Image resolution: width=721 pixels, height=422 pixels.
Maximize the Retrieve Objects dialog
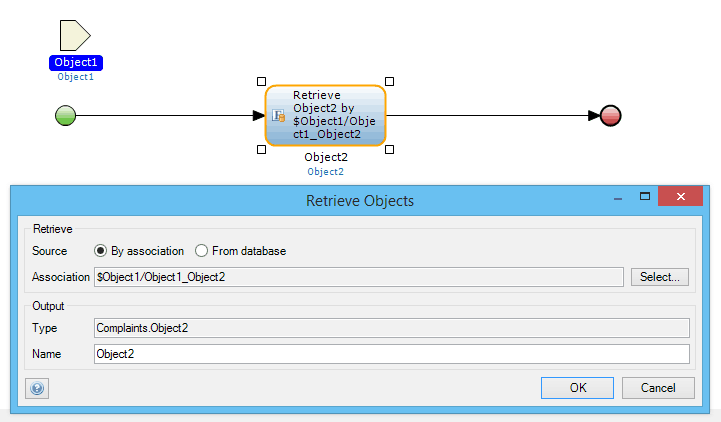tap(645, 197)
